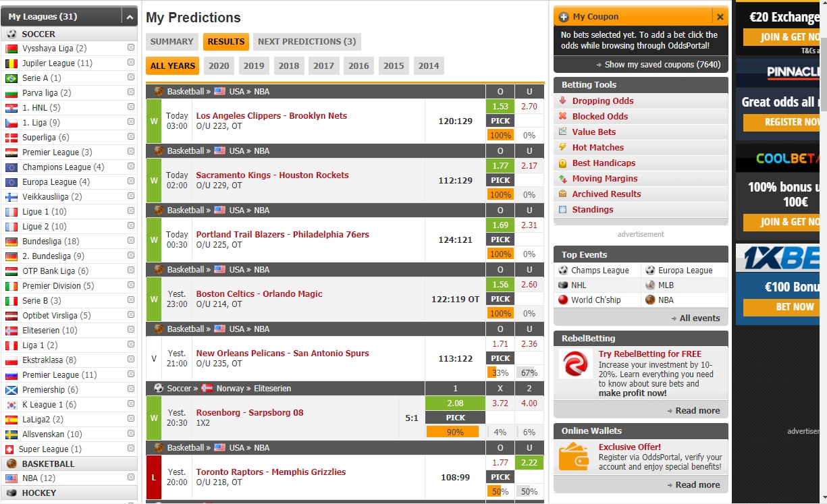
Task: Click the Moving Margins icon
Action: point(562,178)
